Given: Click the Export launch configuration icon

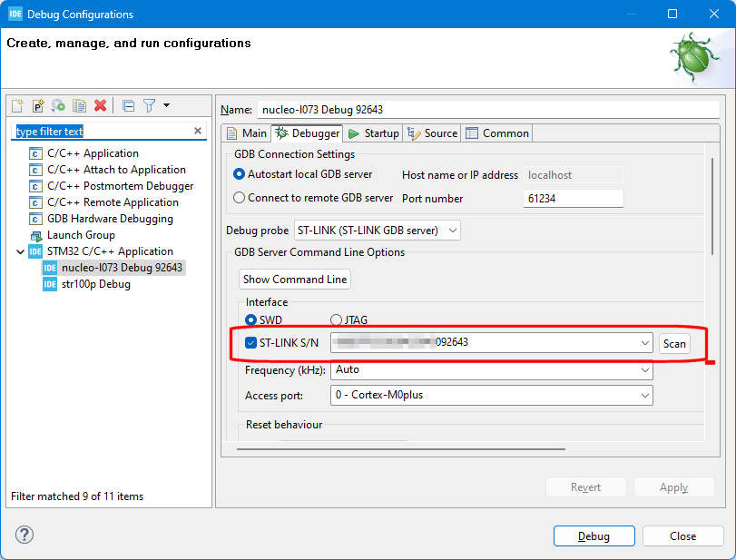Looking at the screenshot, I should point(58,105).
